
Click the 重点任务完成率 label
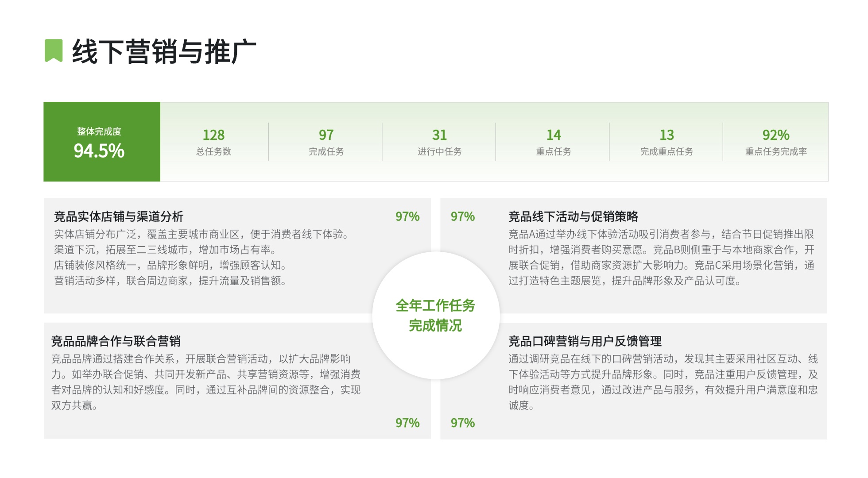pos(776,151)
